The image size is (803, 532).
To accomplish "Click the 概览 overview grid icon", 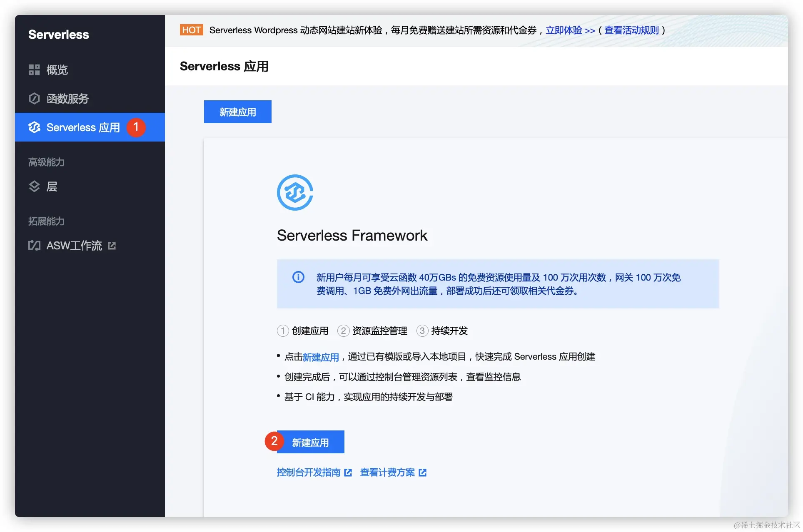I will [34, 70].
